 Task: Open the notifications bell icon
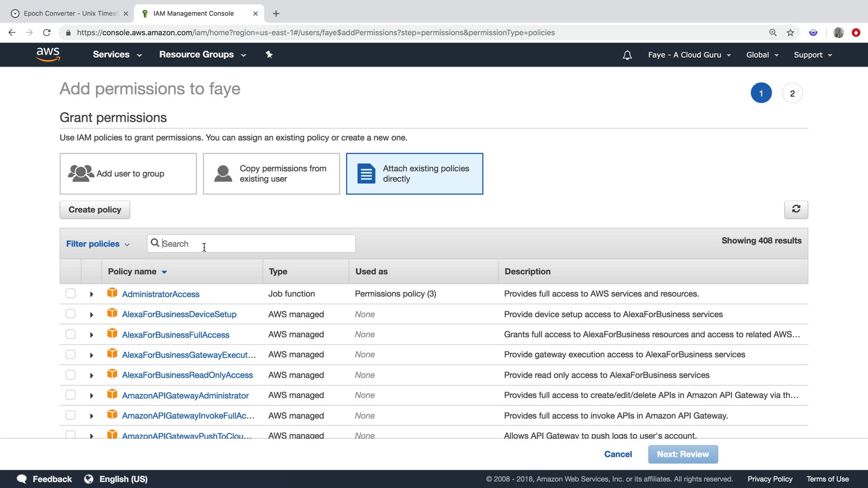point(627,55)
